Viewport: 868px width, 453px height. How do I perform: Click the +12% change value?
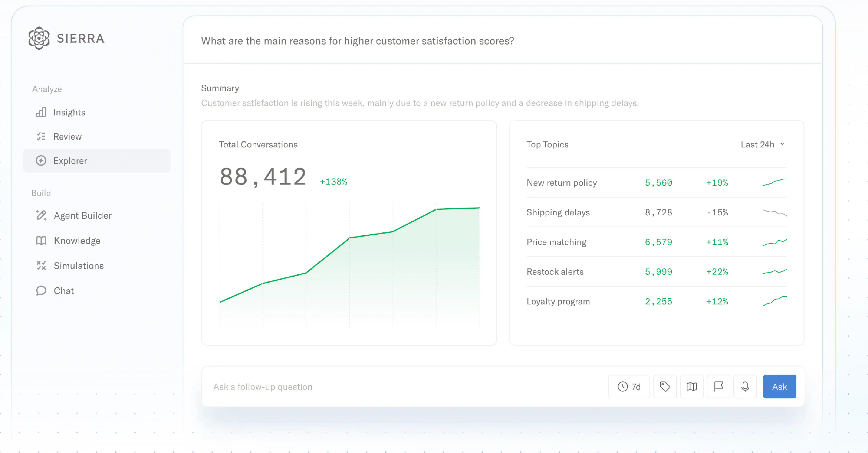(717, 302)
